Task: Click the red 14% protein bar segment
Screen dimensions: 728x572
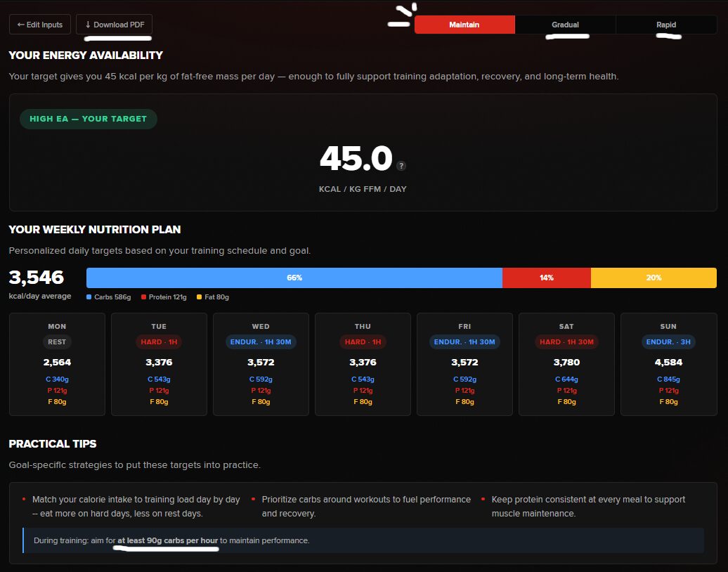Action: pos(546,278)
